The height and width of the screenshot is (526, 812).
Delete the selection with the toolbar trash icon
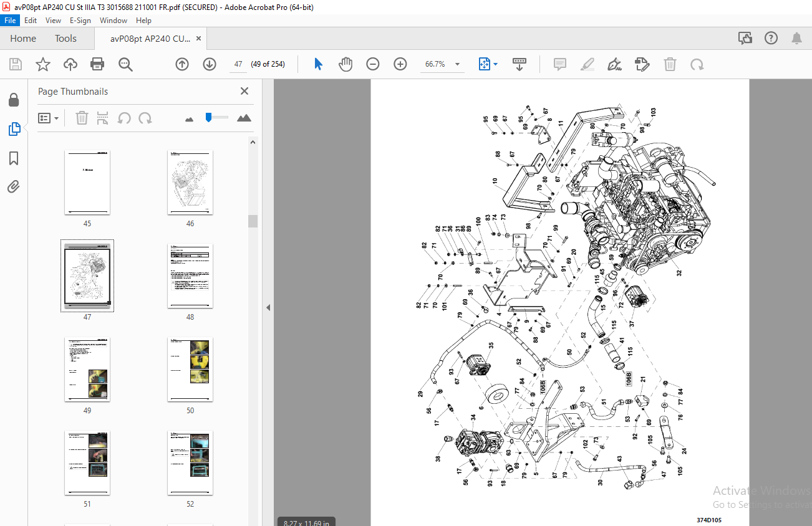coord(670,64)
